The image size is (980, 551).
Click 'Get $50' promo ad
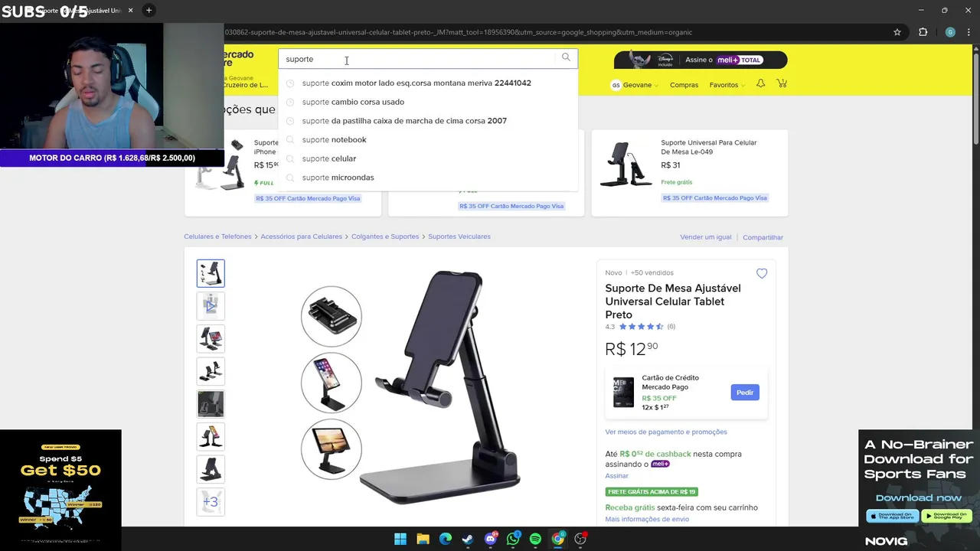[x=60, y=490]
